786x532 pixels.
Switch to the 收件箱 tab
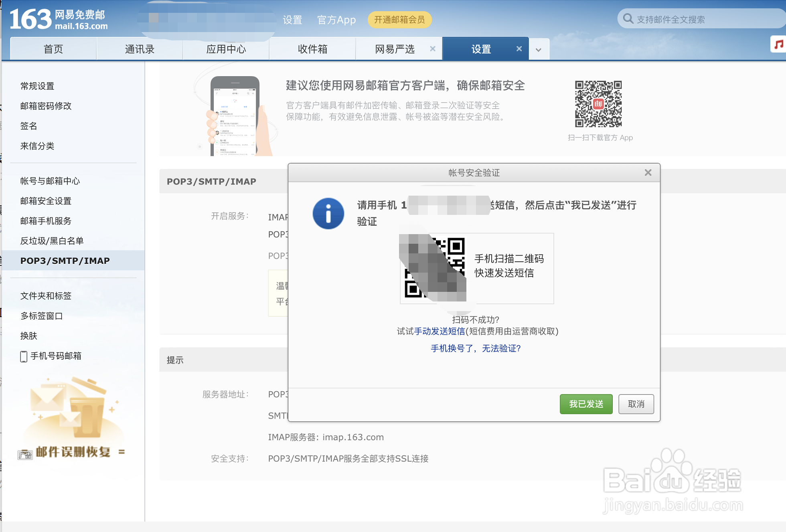point(312,49)
